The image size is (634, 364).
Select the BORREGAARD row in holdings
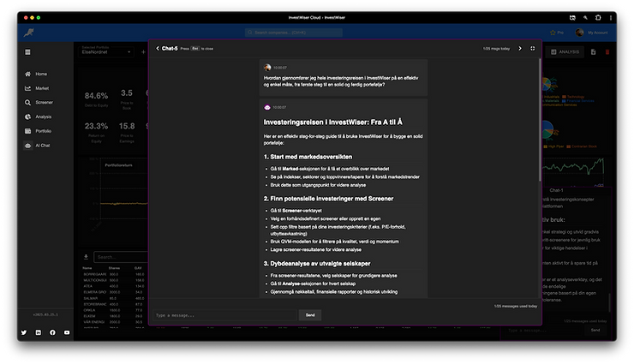click(x=115, y=274)
